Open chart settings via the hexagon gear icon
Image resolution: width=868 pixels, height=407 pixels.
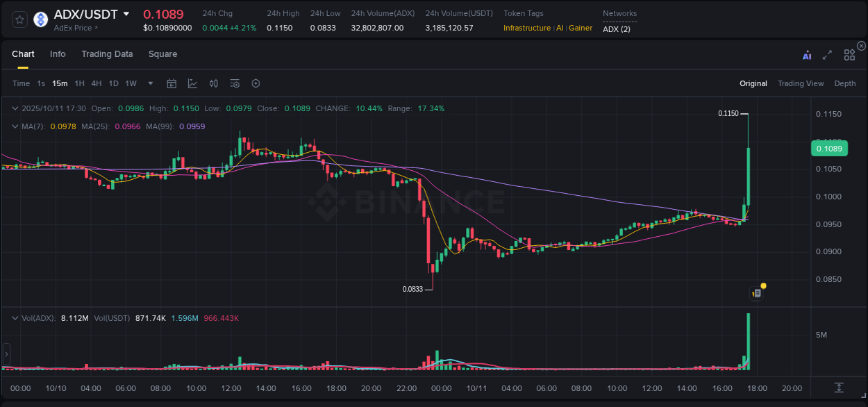[x=256, y=83]
